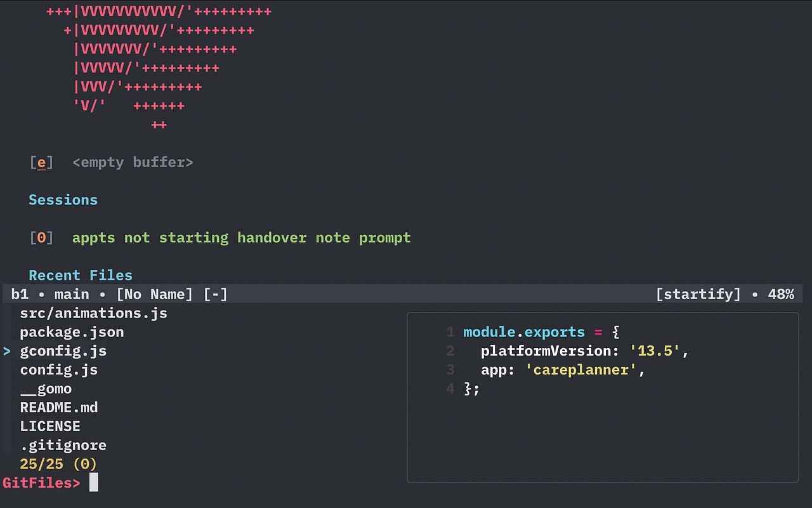Click the underlined 'e' hotkey character
Screen dimensions: 812x508
click(42, 162)
